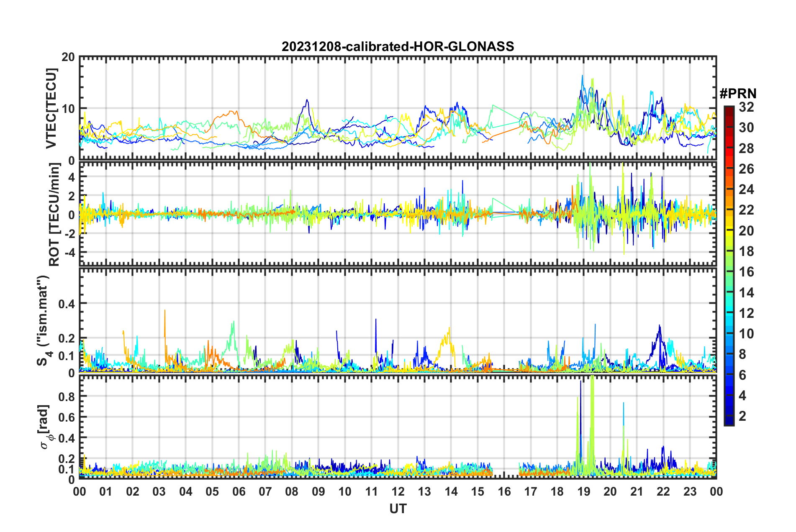The width and height of the screenshot is (796, 532).
Task: Click UT axis tick label "09"
Action: click(318, 491)
